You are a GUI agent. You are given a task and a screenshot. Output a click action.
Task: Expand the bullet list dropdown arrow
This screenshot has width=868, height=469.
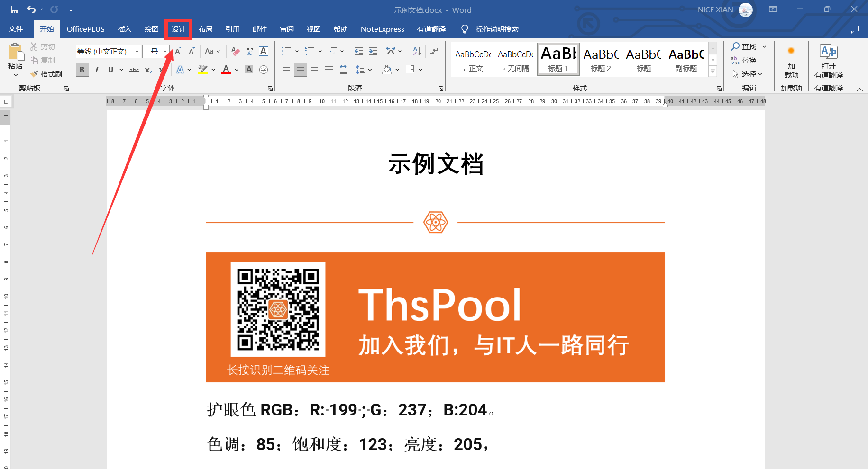[x=297, y=51]
